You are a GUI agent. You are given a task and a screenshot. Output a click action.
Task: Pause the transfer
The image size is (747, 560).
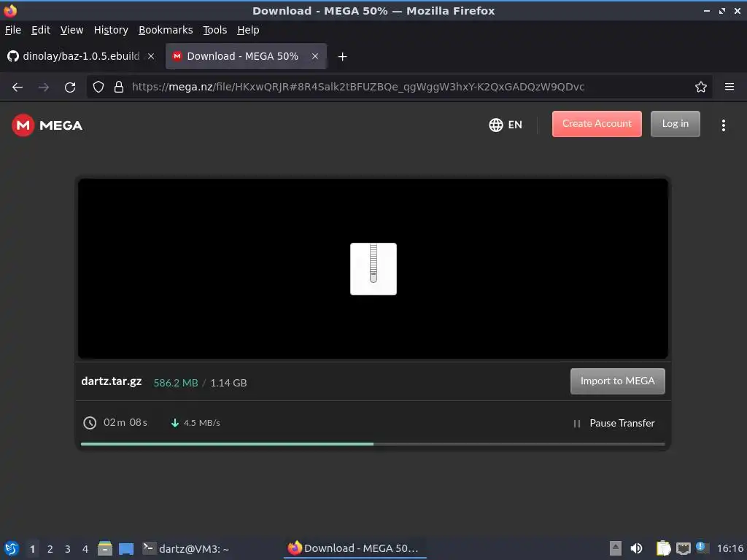pos(614,424)
